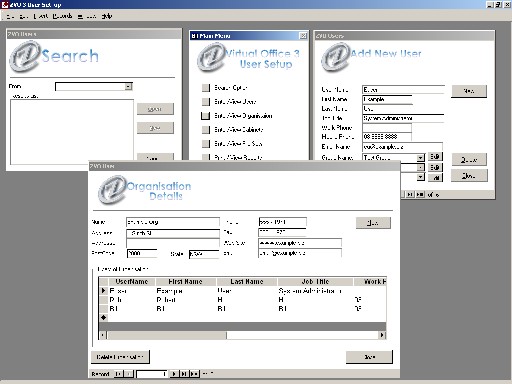Go to first record in Organisation Details navigator

click(118, 374)
